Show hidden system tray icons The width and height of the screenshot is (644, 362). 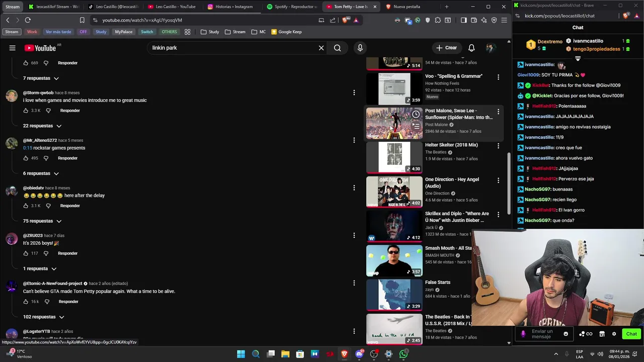[x=556, y=354]
